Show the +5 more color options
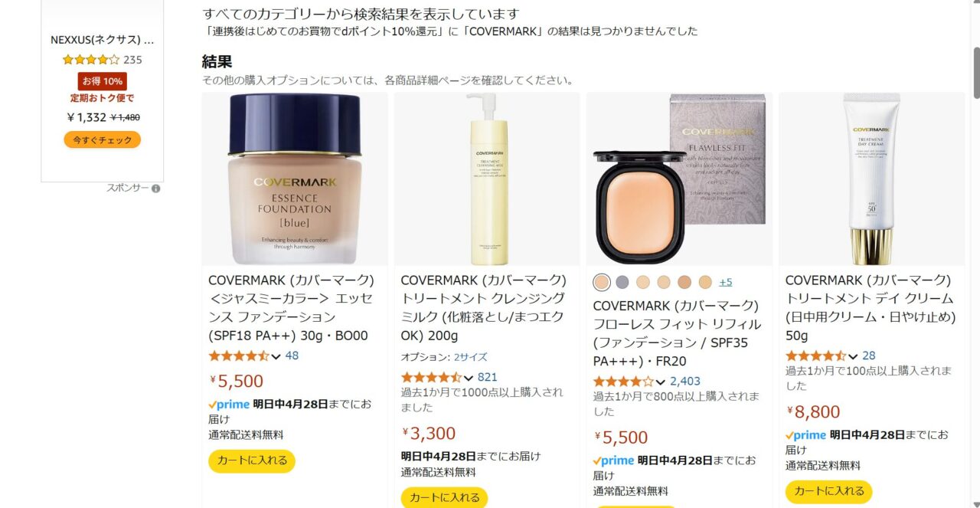The width and height of the screenshot is (980, 508). 726,282
